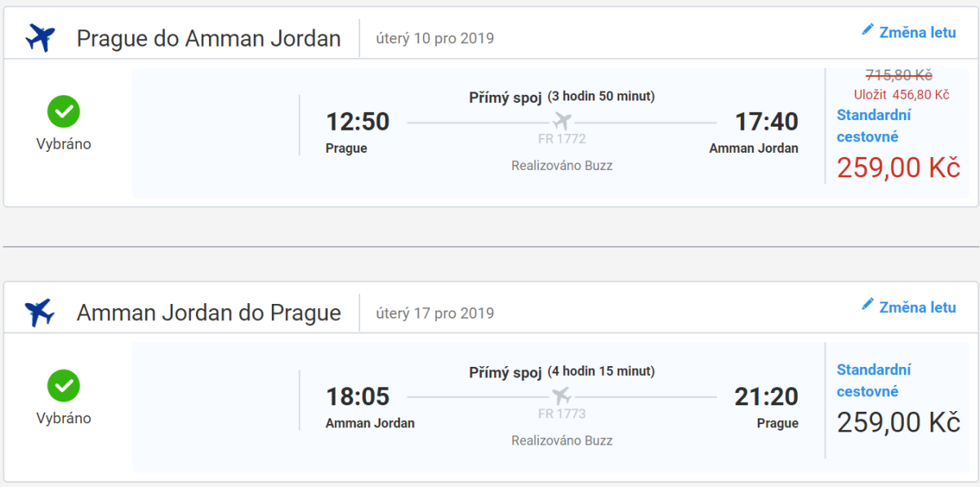Click the gray plane icon above FR 1773
This screenshot has width=980, height=487.
(x=562, y=395)
